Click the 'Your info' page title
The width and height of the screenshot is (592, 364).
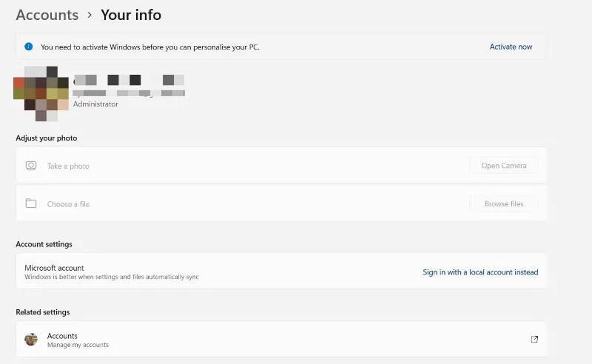(x=131, y=15)
